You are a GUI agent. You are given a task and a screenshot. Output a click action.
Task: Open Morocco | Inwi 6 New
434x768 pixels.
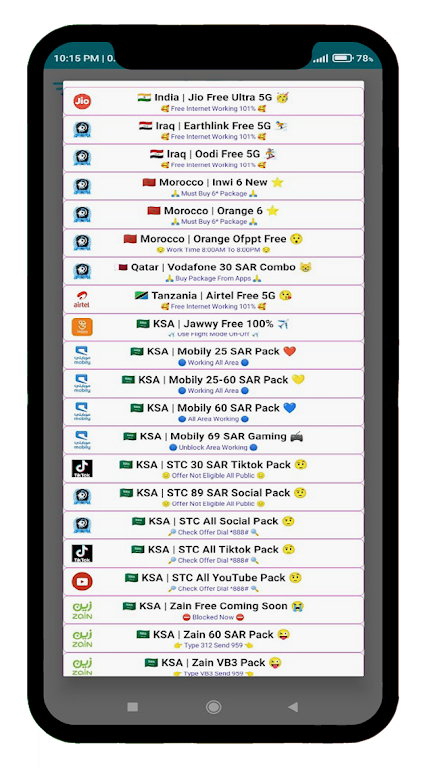214,186
